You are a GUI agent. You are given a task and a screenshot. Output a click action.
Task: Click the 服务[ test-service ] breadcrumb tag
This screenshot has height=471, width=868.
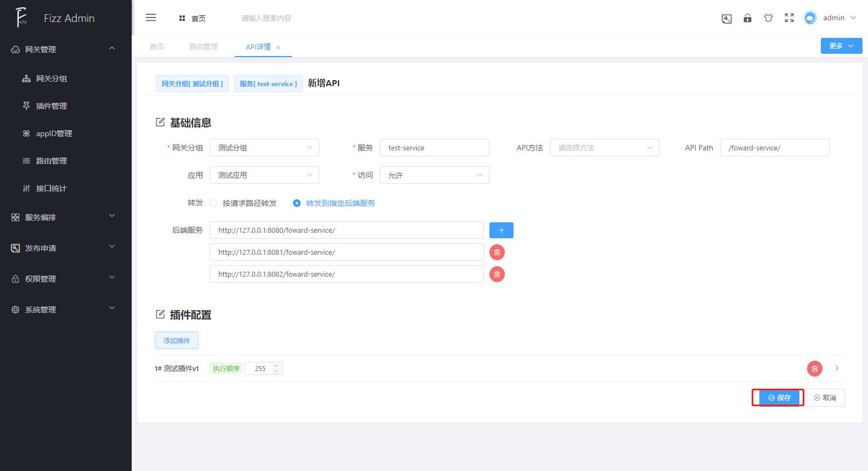tap(268, 83)
